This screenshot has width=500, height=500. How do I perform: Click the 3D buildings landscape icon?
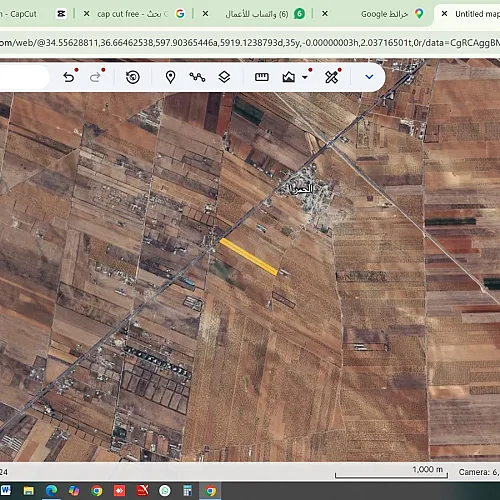[x=288, y=77]
